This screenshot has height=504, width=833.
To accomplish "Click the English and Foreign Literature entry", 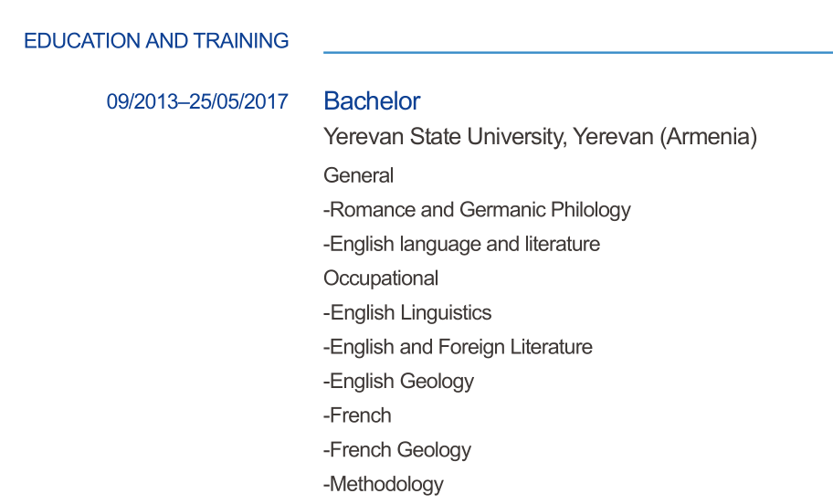I will coord(459,347).
